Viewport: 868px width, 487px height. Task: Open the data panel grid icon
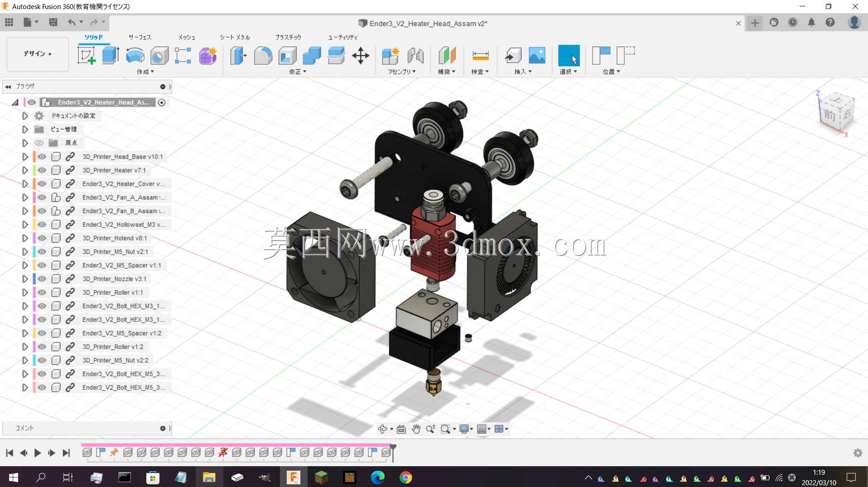[x=9, y=22]
